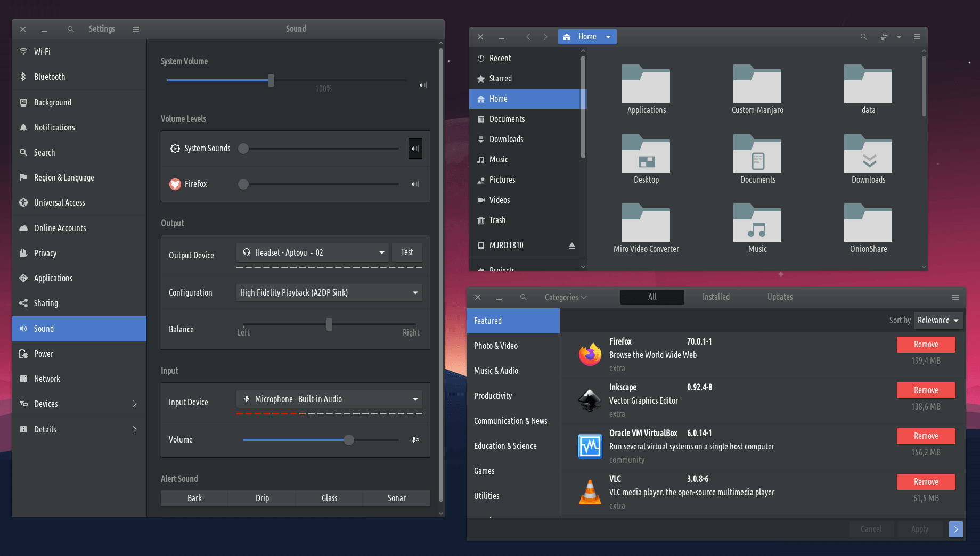
Task: Select Bluetooth in Settings sidebar
Action: [50, 77]
